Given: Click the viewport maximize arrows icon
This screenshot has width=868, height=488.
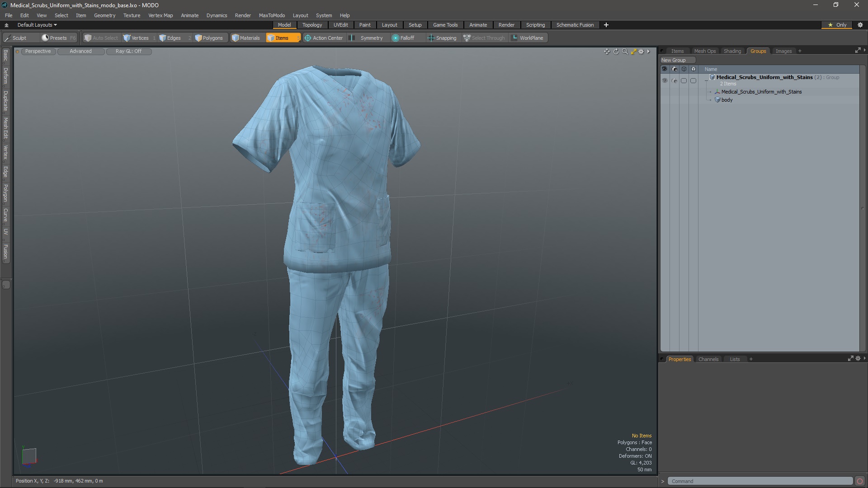Looking at the screenshot, I should (633, 52).
